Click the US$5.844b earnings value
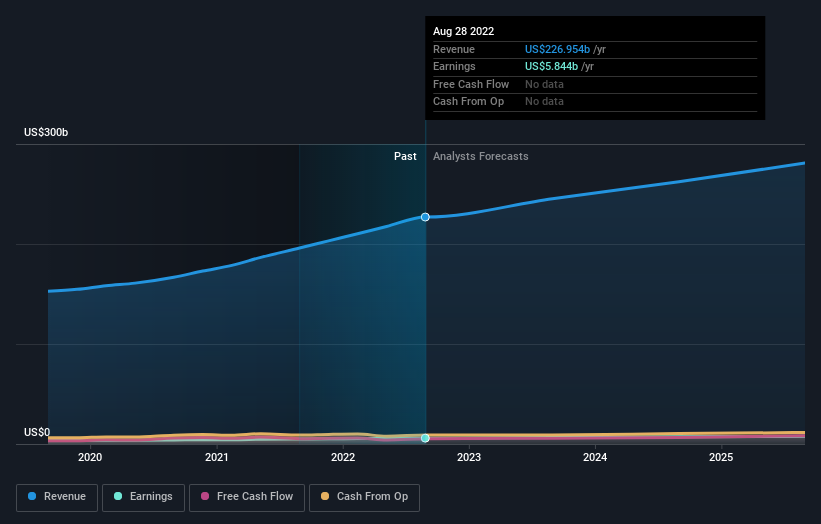This screenshot has width=821, height=524. (x=551, y=66)
